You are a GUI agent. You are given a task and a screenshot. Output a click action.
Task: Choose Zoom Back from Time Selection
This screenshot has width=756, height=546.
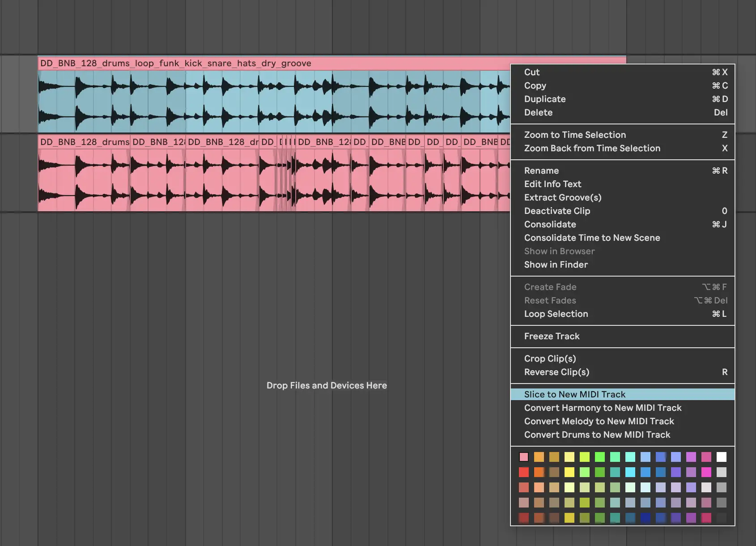[x=592, y=148]
